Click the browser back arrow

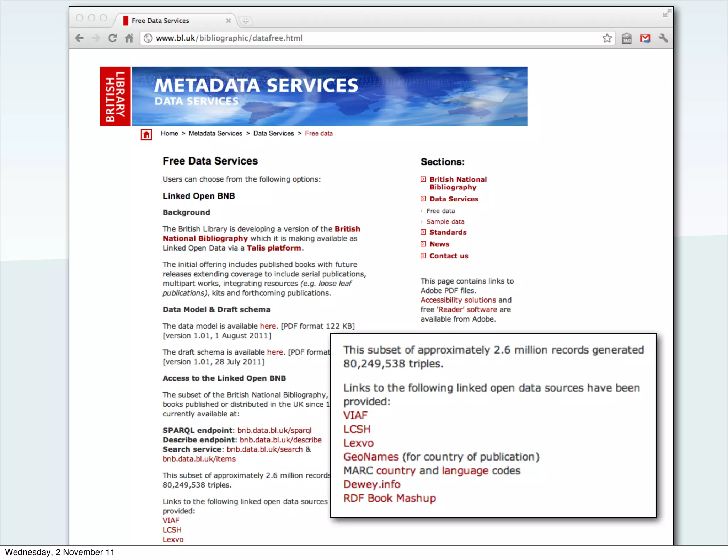(80, 38)
